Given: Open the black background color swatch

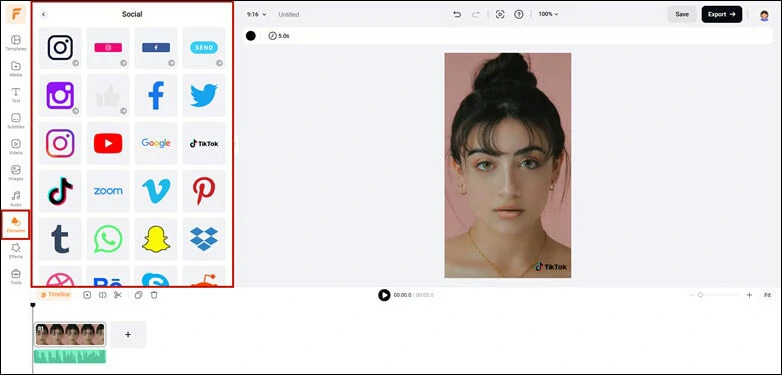Looking at the screenshot, I should pyautogui.click(x=250, y=35).
